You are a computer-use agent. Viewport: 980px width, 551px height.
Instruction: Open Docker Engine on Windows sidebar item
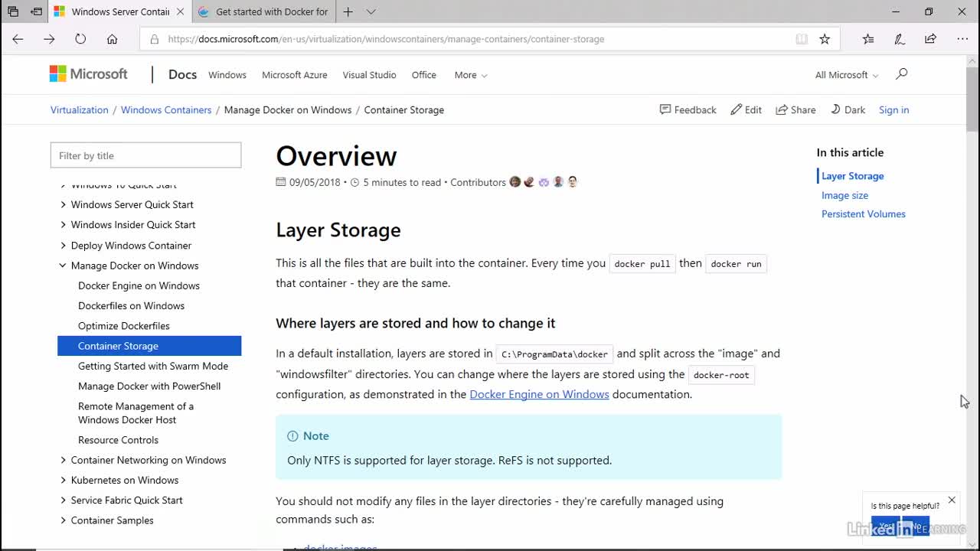[x=139, y=285]
